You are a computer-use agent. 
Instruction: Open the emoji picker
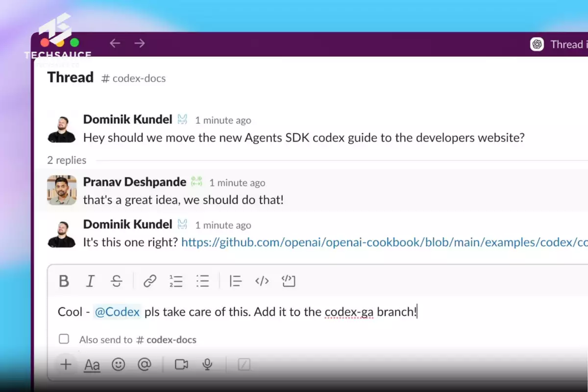click(x=119, y=364)
